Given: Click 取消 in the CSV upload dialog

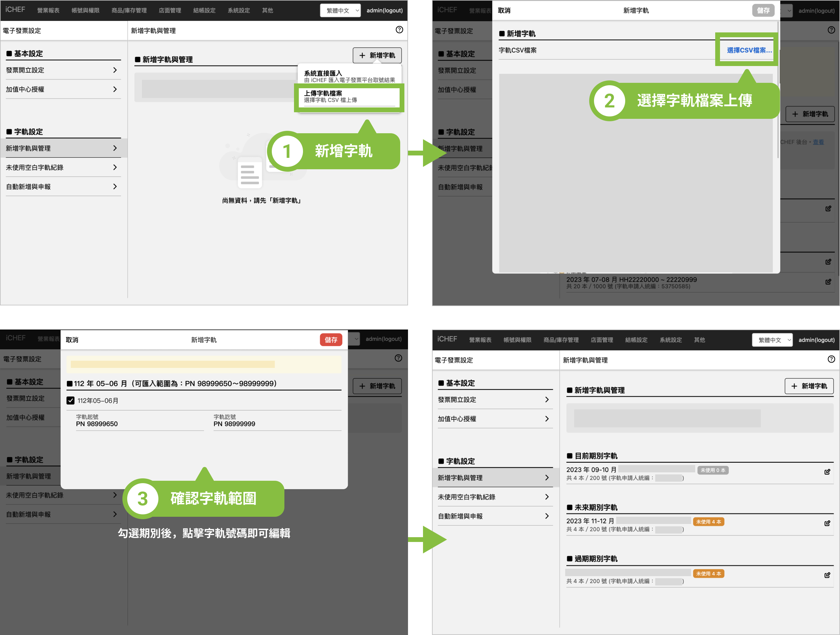Looking at the screenshot, I should tap(504, 11).
